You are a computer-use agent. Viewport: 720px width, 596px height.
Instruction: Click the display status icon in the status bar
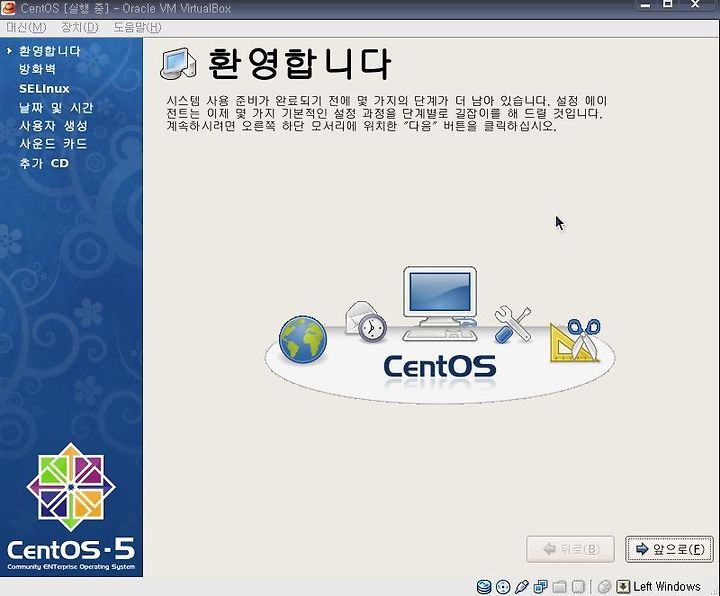[578, 586]
